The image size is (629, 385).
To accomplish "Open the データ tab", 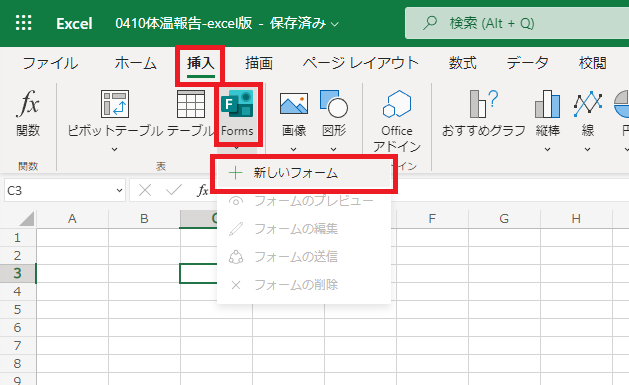I will click(x=528, y=63).
